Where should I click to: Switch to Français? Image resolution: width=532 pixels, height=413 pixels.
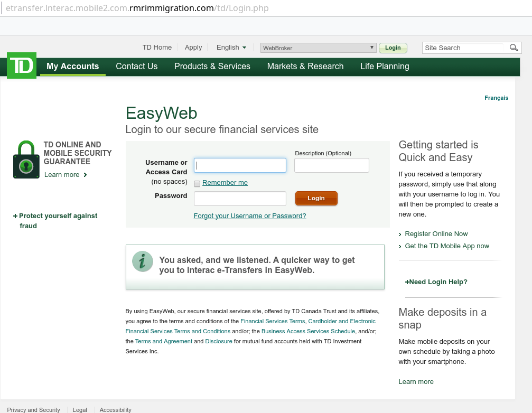pos(497,98)
